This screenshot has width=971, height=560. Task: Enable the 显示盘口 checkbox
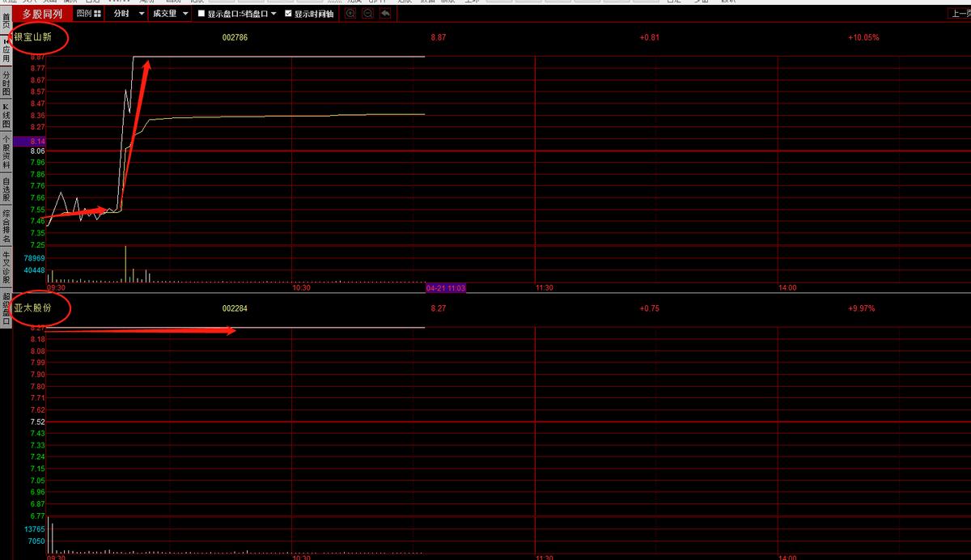tap(201, 14)
